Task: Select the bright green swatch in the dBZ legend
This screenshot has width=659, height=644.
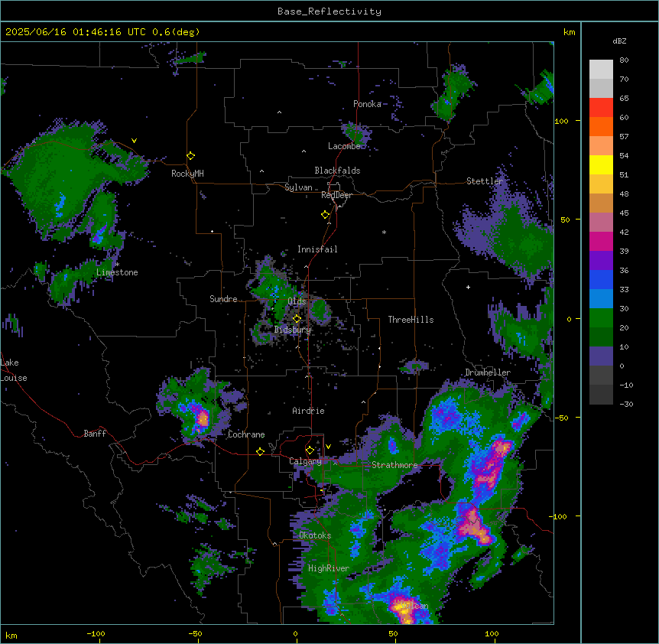Action: (x=601, y=318)
